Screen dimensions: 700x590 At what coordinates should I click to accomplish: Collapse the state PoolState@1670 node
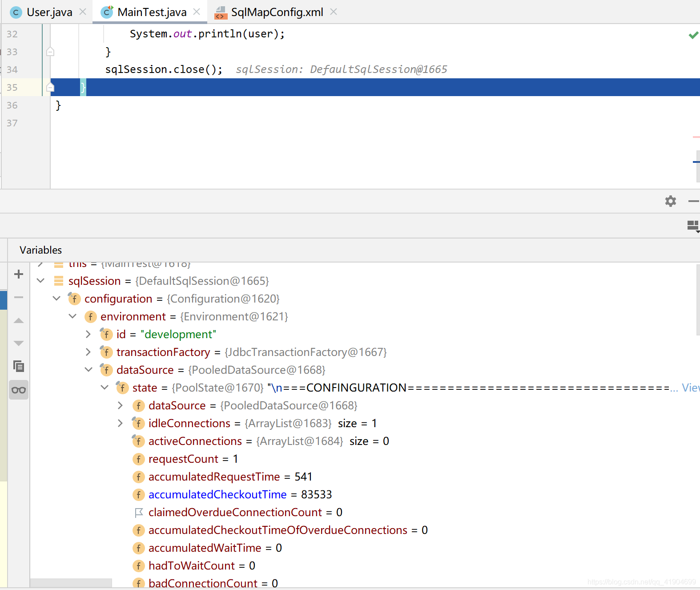(x=105, y=388)
